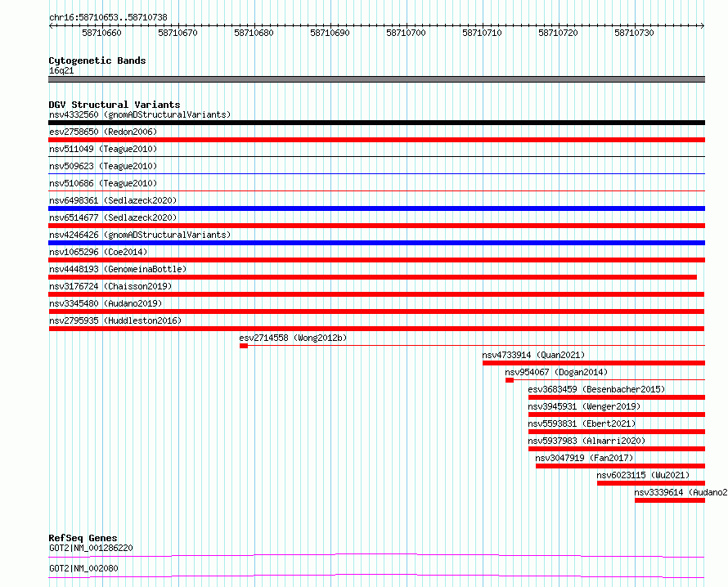This screenshot has height=587, width=728.
Task: Click the nsv3345480 (Audano2019) label
Action: [106, 303]
